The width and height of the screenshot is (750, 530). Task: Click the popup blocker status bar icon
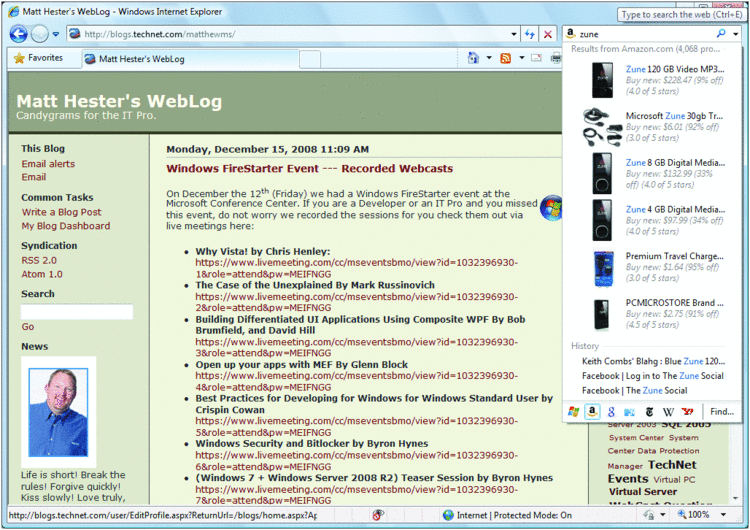(x=378, y=515)
